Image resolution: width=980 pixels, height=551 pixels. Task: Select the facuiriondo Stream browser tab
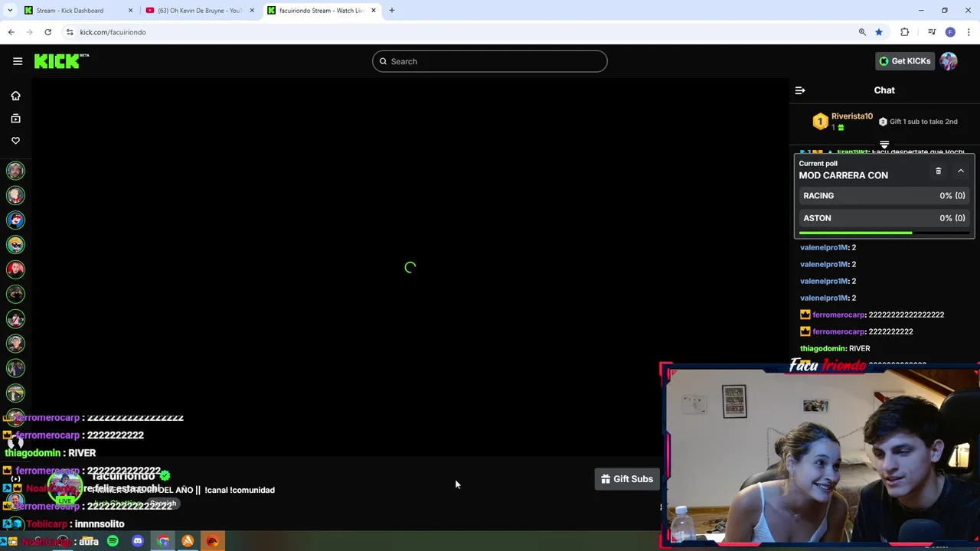coord(322,11)
